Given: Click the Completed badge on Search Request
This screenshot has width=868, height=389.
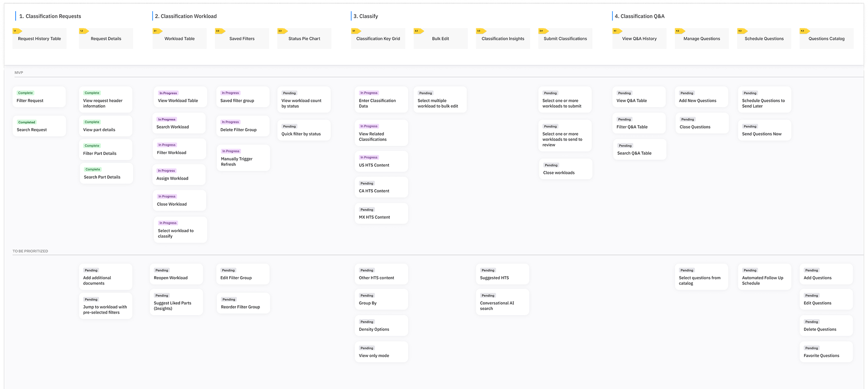Looking at the screenshot, I should pyautogui.click(x=27, y=122).
